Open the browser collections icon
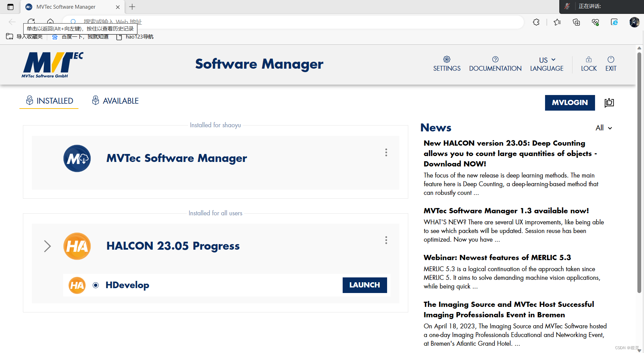The width and height of the screenshot is (644, 353). point(576,22)
